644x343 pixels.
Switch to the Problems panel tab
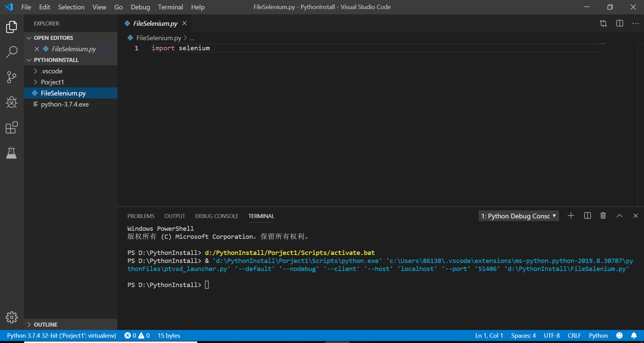coord(141,216)
